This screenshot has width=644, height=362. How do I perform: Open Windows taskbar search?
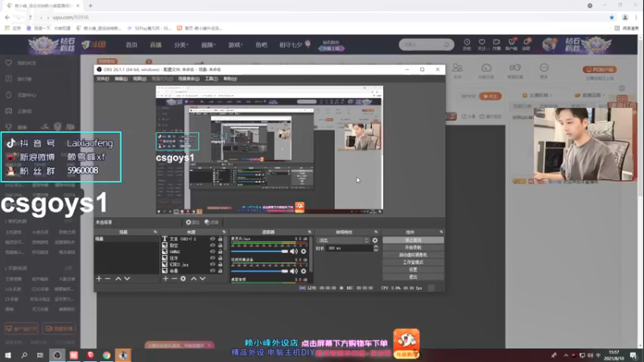coord(24,355)
